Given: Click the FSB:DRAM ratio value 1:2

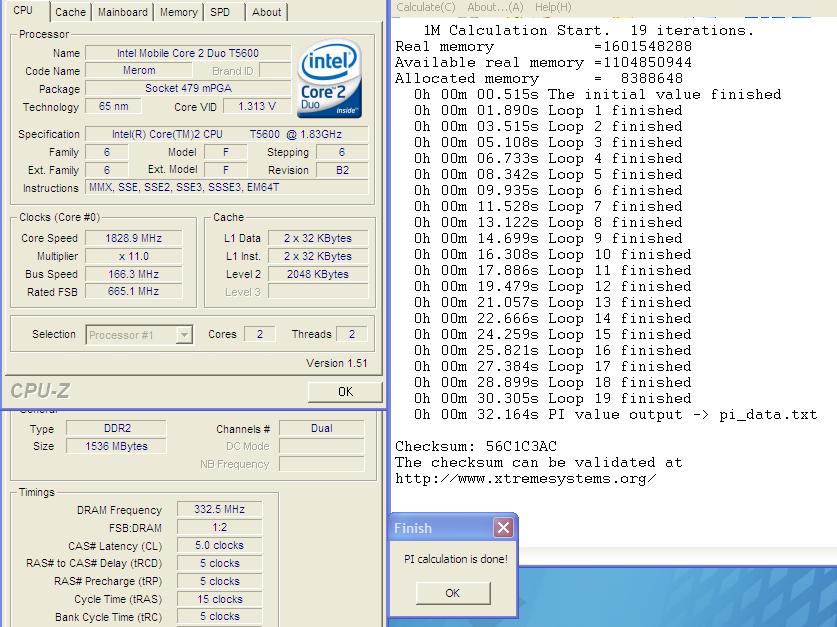Looking at the screenshot, I should click(219, 527).
